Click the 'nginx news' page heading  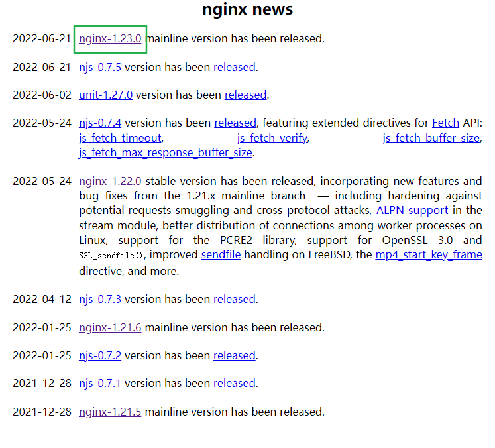248,9
